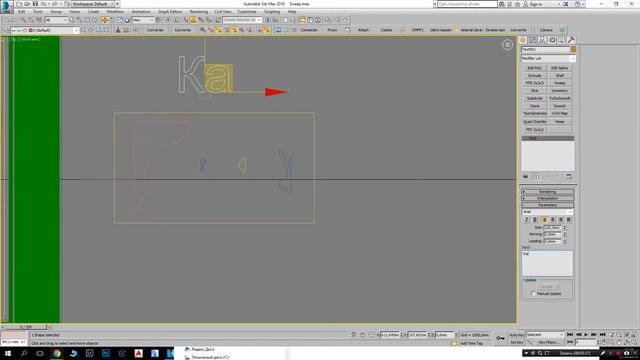
Task: Open the Create Selection Set dropdown
Action: tap(242, 20)
